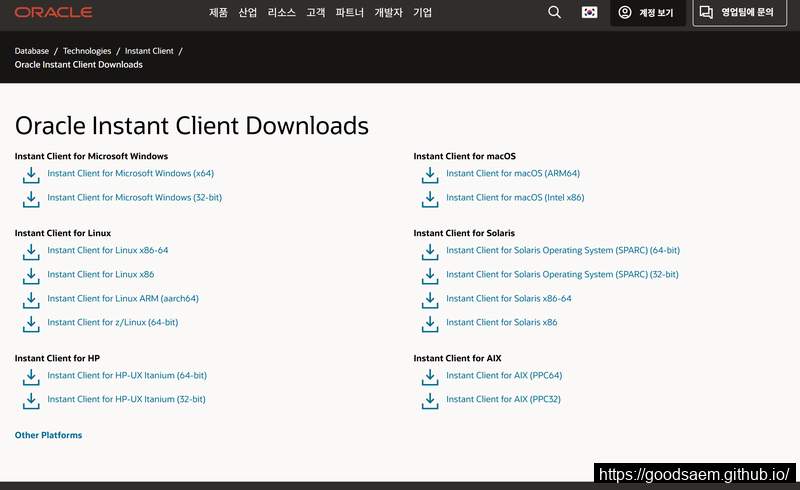
Task: Click download icon for Linux x86-64
Action: click(x=31, y=252)
